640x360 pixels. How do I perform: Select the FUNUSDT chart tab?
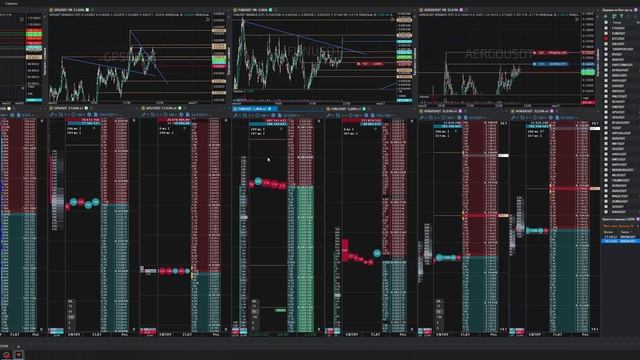pos(253,10)
